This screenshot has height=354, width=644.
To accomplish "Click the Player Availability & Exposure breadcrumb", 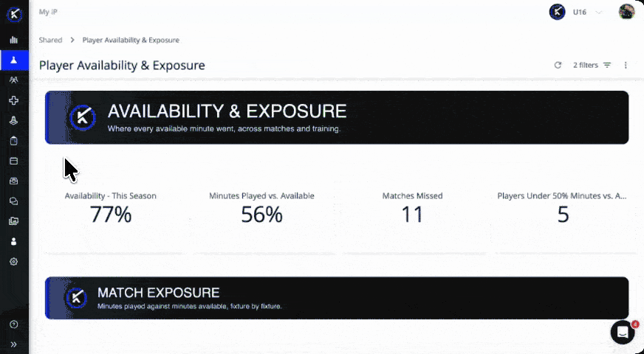I will click(x=131, y=40).
